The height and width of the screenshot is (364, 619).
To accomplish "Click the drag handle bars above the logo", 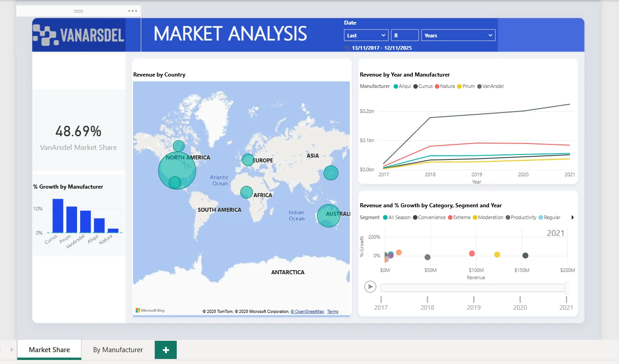I will [x=79, y=11].
